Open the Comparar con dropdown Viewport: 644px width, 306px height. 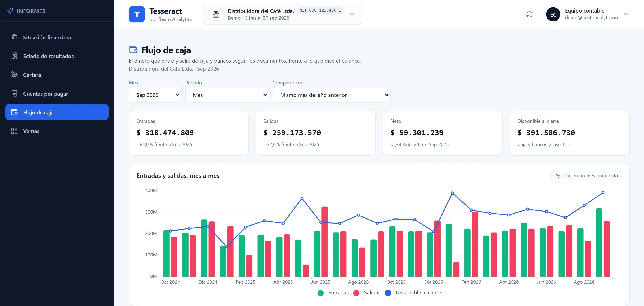[x=331, y=95]
